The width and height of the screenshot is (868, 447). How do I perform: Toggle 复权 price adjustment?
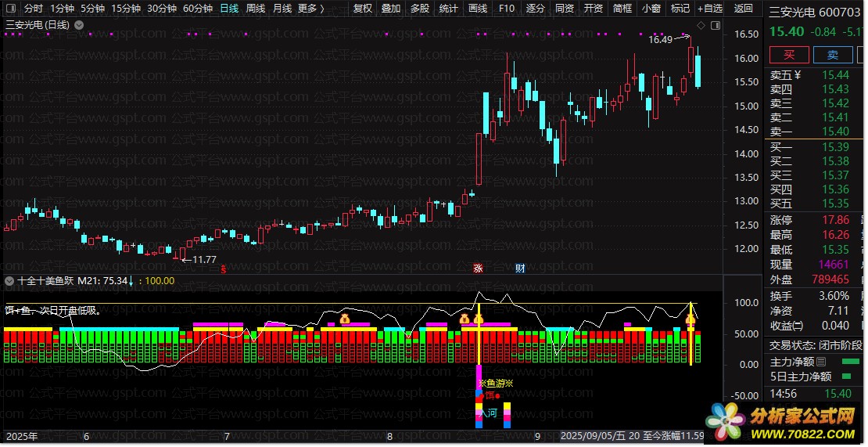click(x=363, y=9)
